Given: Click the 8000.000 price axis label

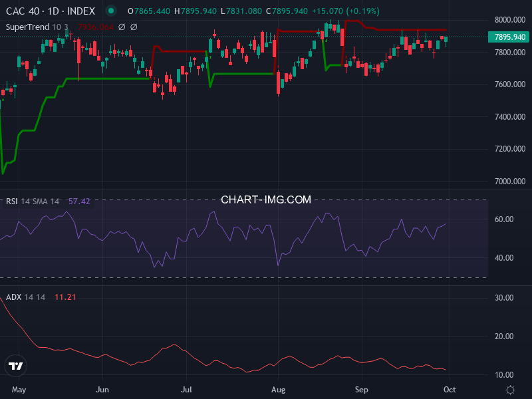Looking at the screenshot, I should [509, 20].
